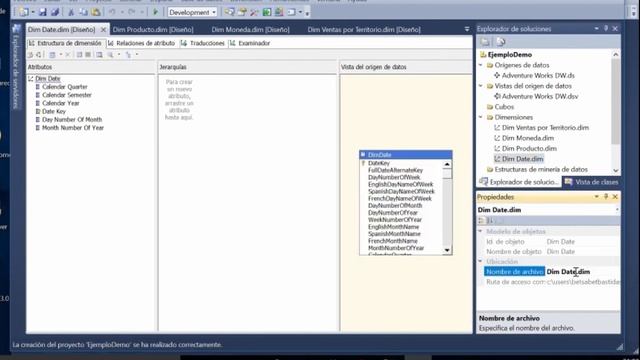
Task: Click the Save All icon
Action: tap(55, 12)
